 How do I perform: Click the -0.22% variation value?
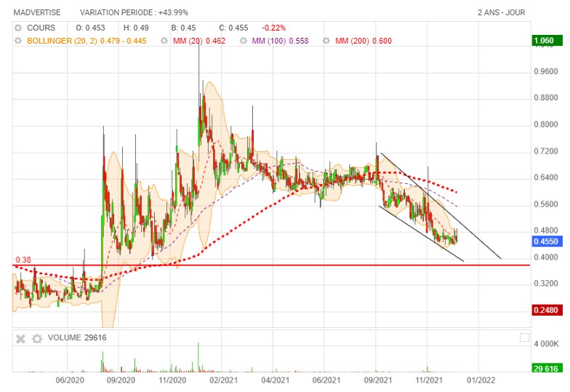[x=273, y=28]
